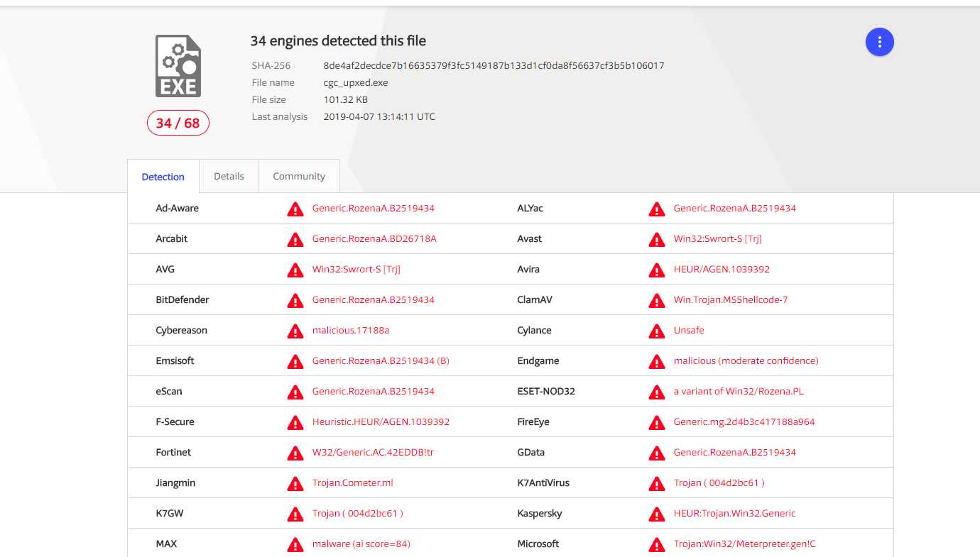This screenshot has height=557, width=980.
Task: Click the engine name BitDefender
Action: [183, 299]
